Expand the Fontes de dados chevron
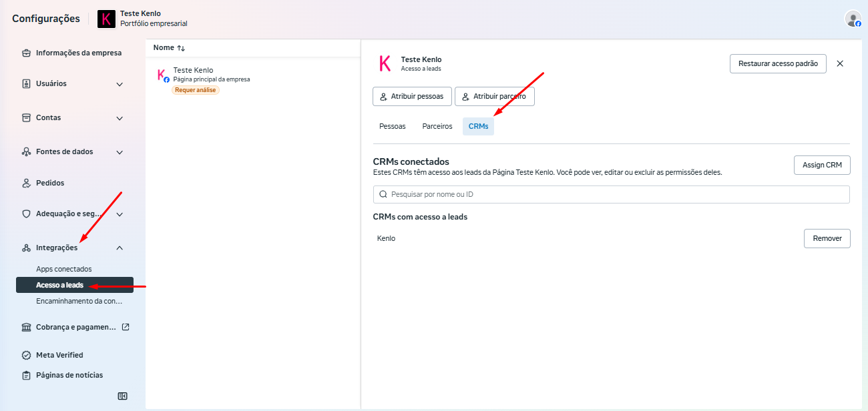 [x=120, y=152]
